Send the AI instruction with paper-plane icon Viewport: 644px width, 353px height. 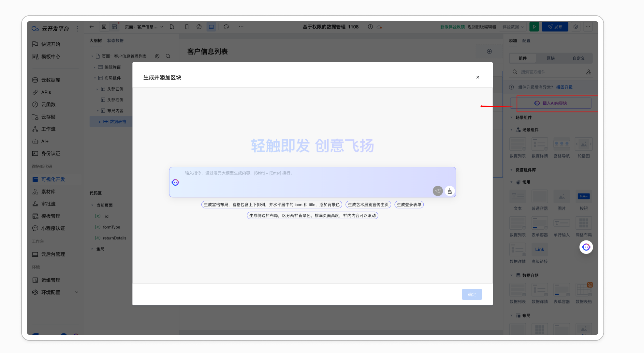pos(438,191)
